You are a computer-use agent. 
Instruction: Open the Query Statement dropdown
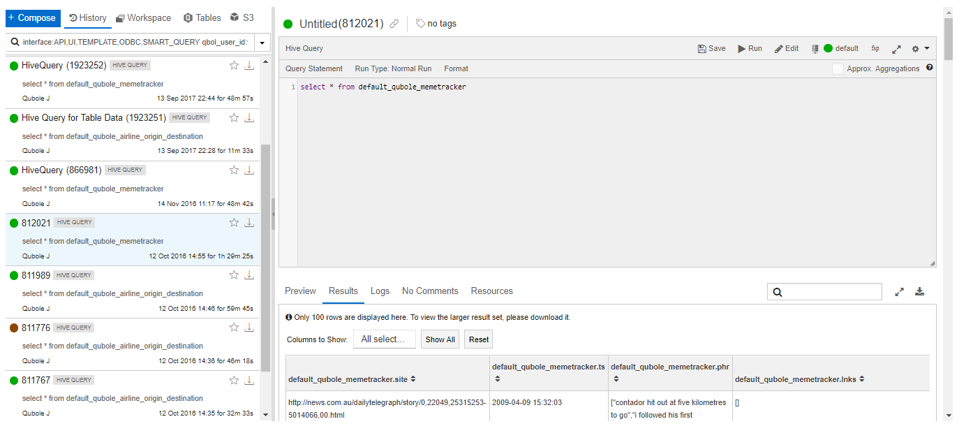[314, 68]
